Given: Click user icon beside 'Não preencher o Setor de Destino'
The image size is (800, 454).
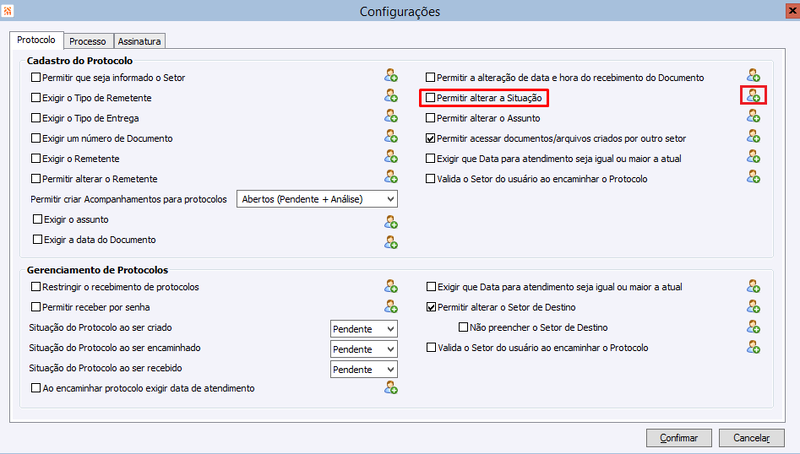Looking at the screenshot, I should pos(754,327).
